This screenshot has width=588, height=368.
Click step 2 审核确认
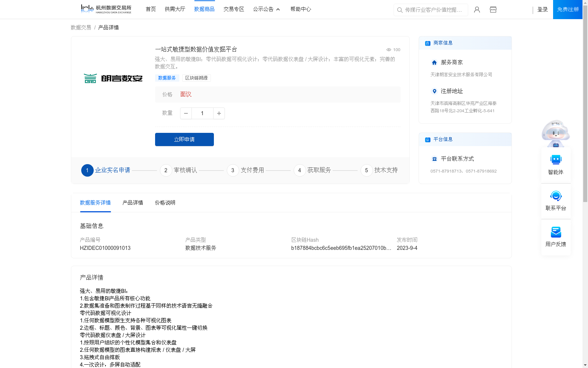[x=179, y=170]
